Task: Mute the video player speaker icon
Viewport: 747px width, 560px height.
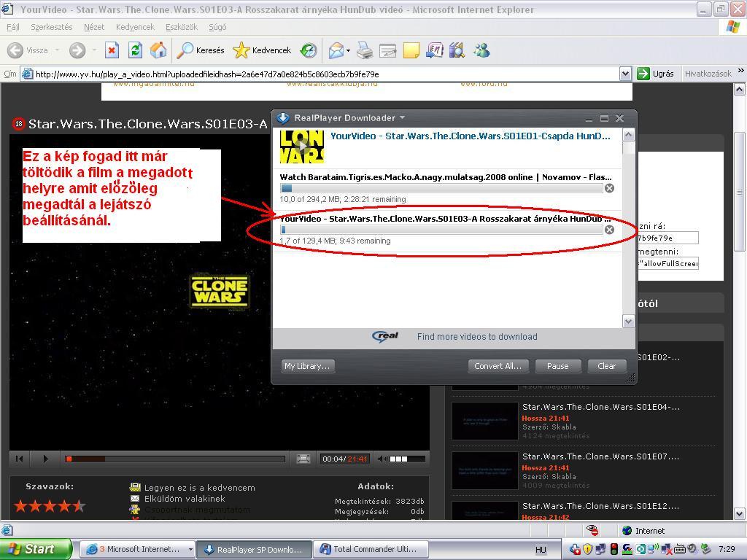Action: (382, 459)
